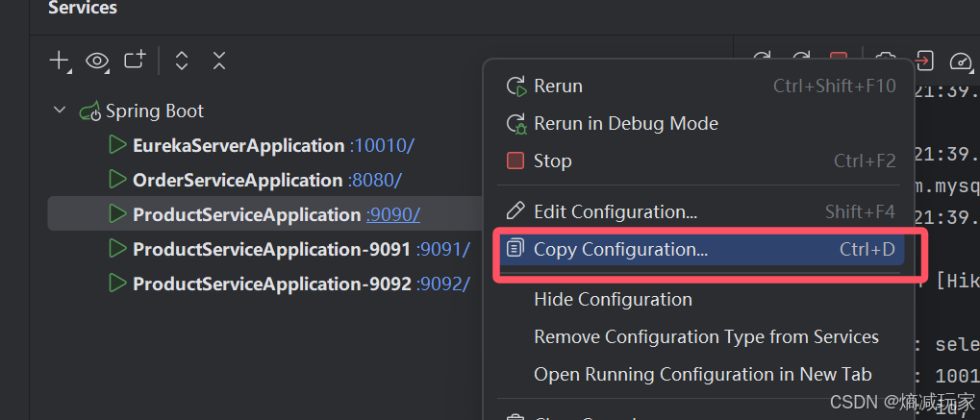Click the Expand All arrows icon

181,60
